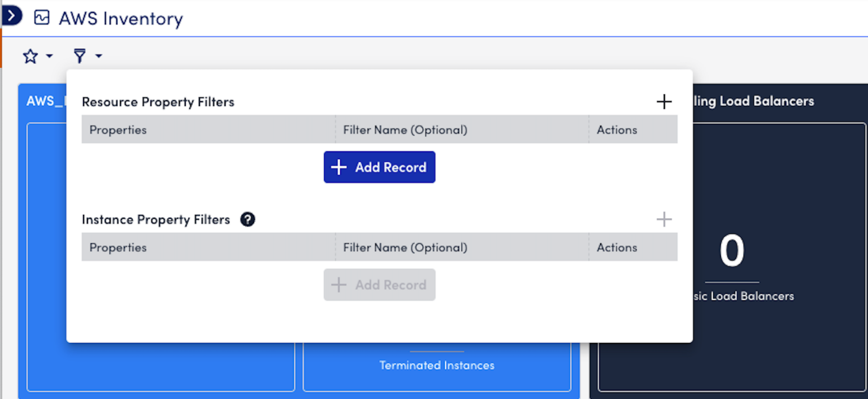Screen dimensions: 868x399
Task: Click the Add Record button
Action: pyautogui.click(x=379, y=167)
